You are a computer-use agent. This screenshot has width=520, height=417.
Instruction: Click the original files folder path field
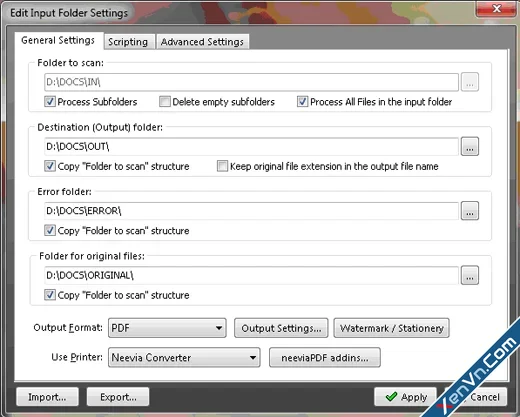251,275
